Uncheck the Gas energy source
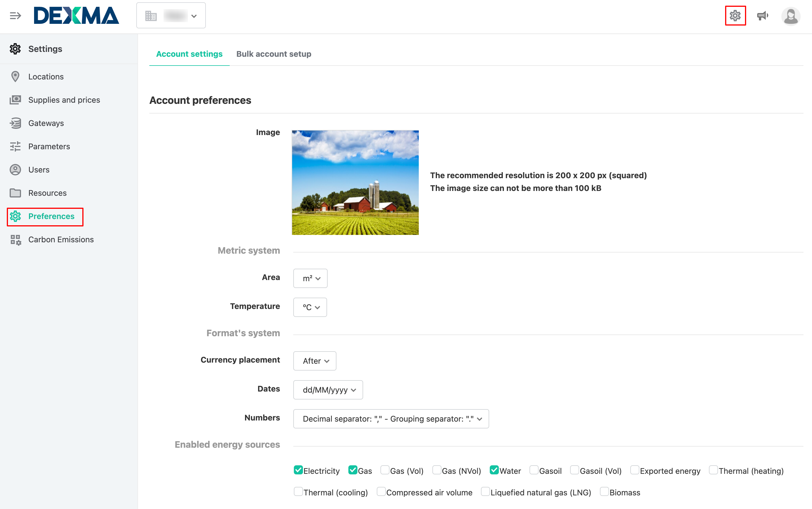The width and height of the screenshot is (812, 509). point(353,470)
